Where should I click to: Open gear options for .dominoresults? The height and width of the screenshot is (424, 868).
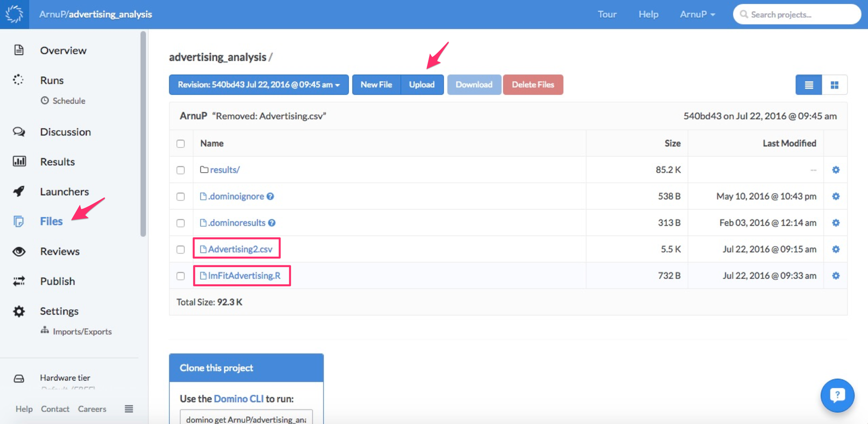(x=836, y=222)
